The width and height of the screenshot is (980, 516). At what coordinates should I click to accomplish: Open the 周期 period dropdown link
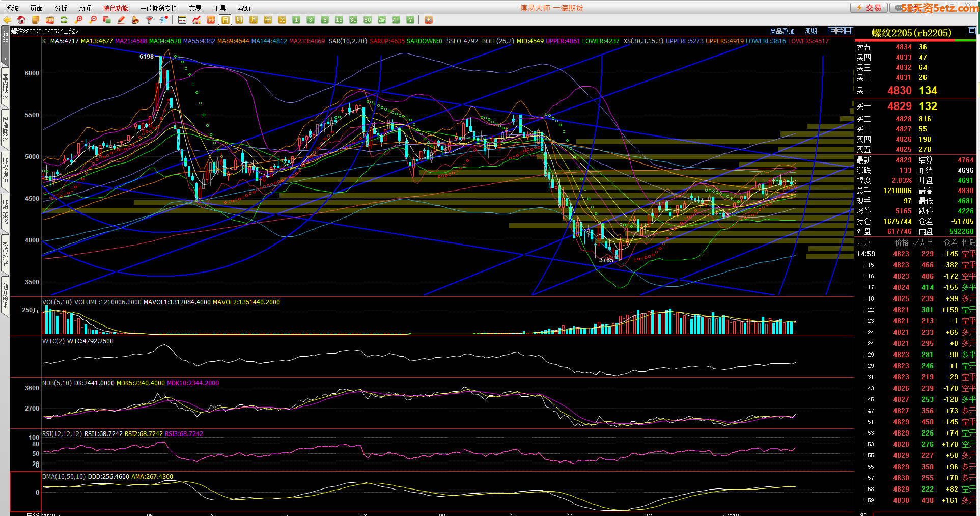810,31
